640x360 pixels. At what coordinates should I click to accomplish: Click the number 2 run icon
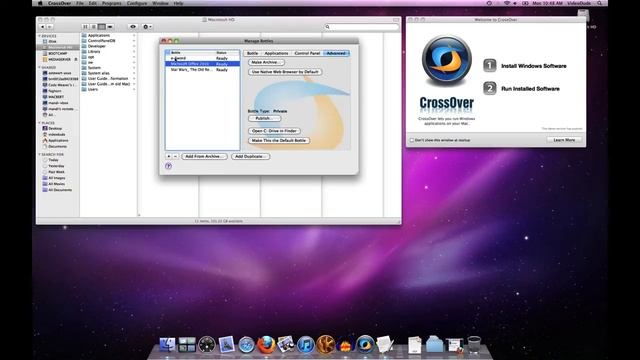[490, 89]
